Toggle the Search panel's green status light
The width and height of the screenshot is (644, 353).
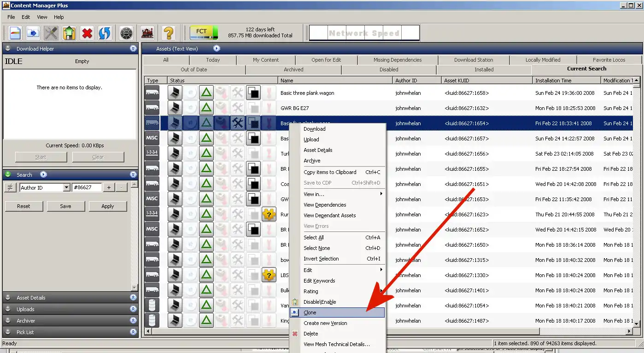(8, 174)
